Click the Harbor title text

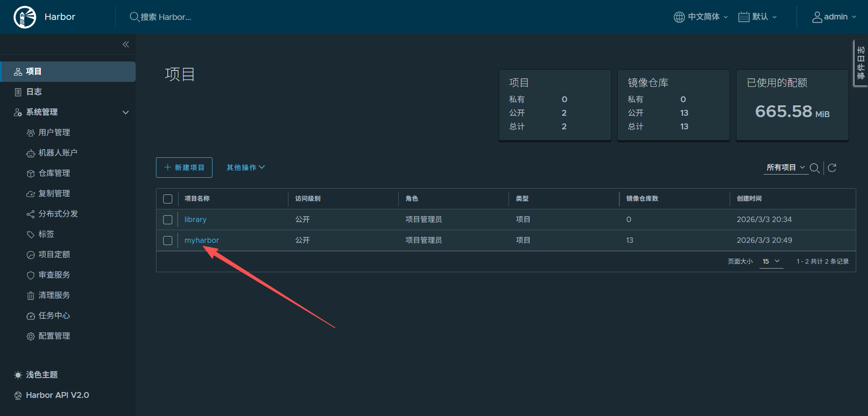[x=60, y=17]
